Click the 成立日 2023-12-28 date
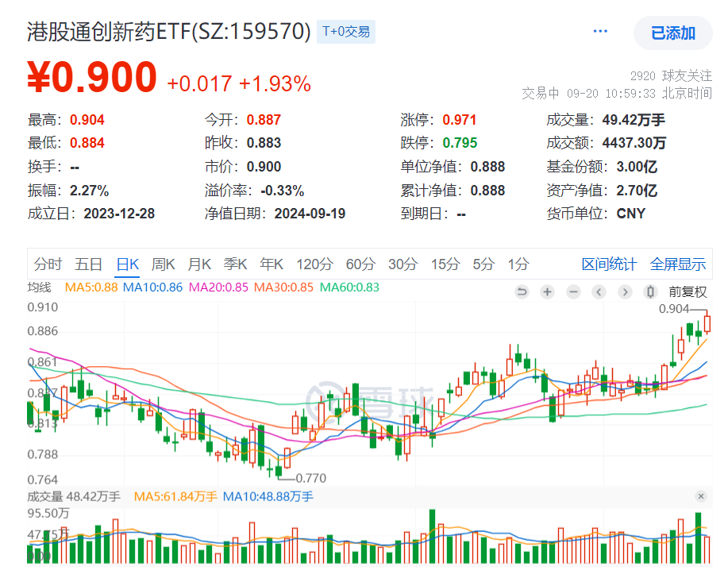This screenshot has width=728, height=567. coord(119,214)
